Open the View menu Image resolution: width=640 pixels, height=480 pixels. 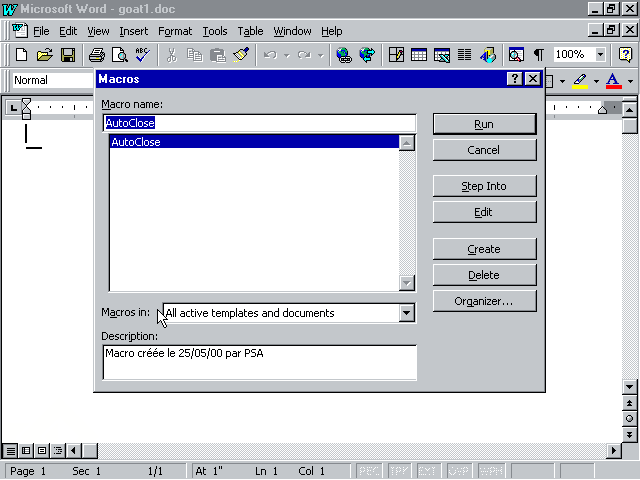click(98, 31)
